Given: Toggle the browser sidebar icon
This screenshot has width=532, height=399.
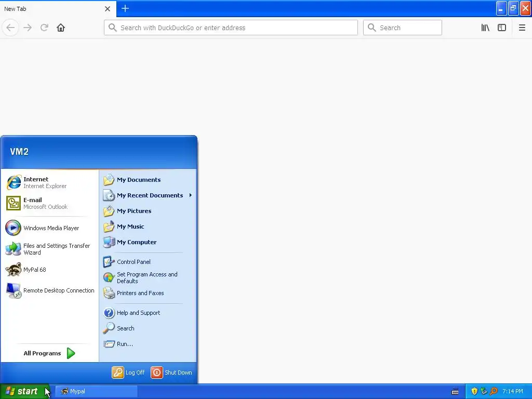Looking at the screenshot, I should [x=502, y=28].
